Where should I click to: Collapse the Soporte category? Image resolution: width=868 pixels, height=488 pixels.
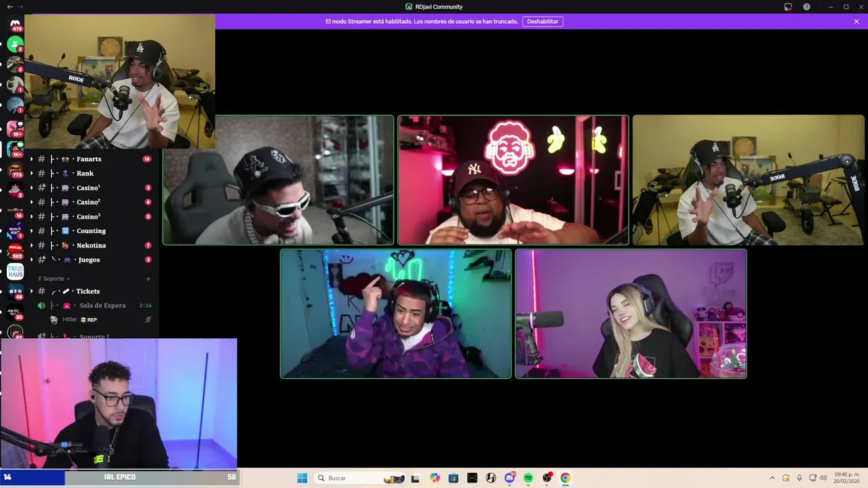(x=54, y=279)
